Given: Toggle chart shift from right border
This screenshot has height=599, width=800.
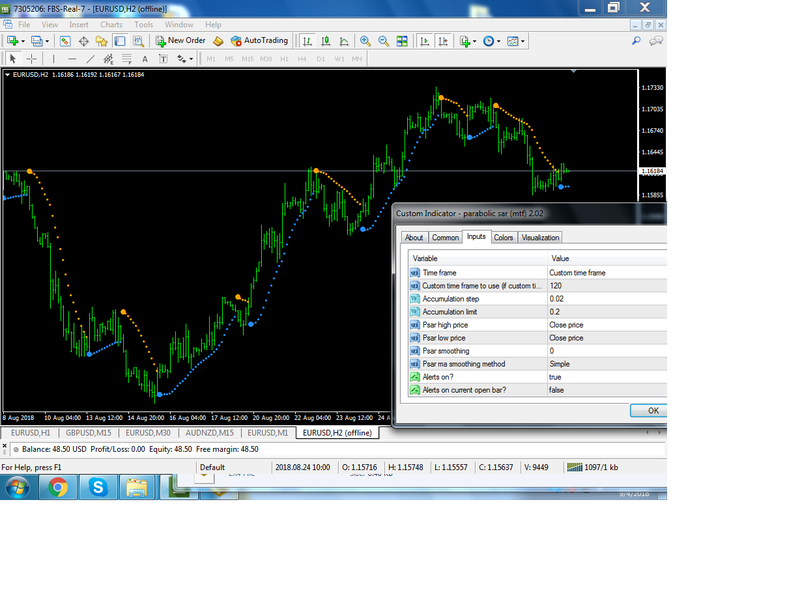Looking at the screenshot, I should click(443, 41).
